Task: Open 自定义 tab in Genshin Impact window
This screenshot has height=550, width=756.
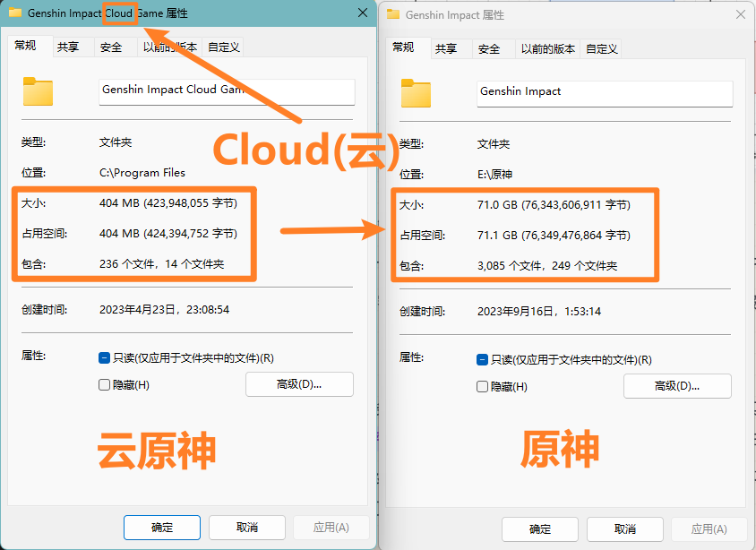Action: tap(601, 49)
